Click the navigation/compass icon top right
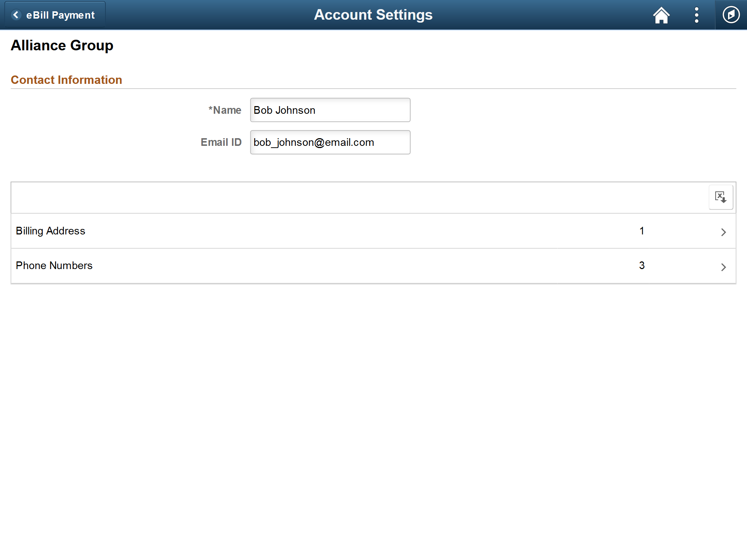747x560 pixels. coord(731,14)
